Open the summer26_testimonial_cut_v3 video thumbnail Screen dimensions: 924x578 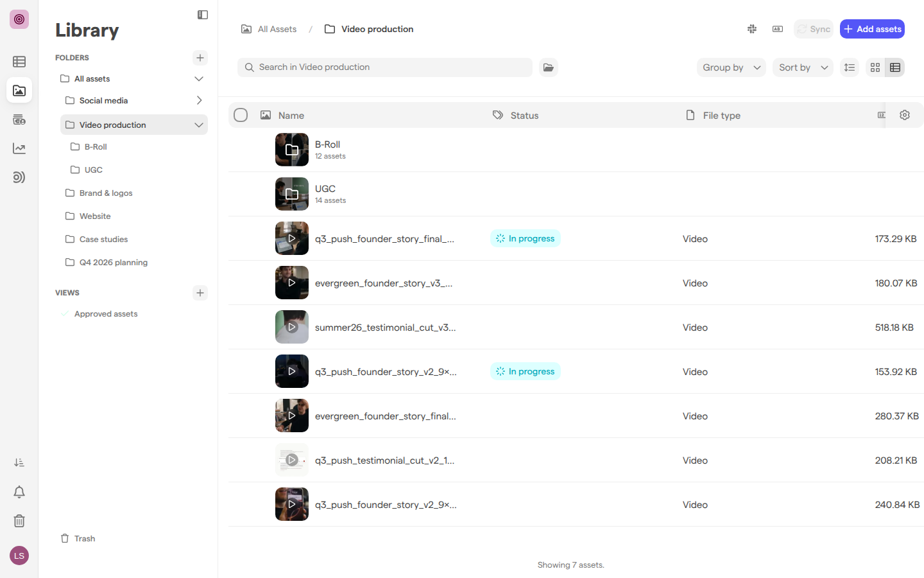pos(292,327)
